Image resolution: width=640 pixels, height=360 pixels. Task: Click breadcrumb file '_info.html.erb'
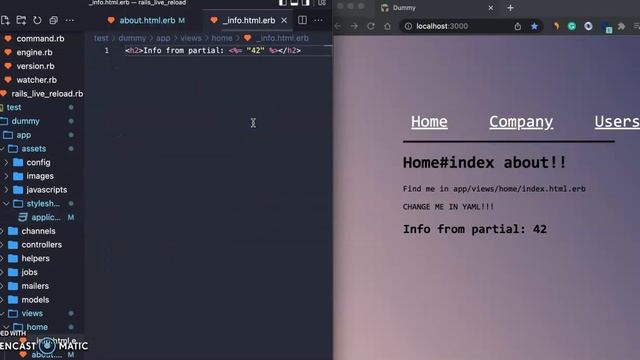pos(282,38)
